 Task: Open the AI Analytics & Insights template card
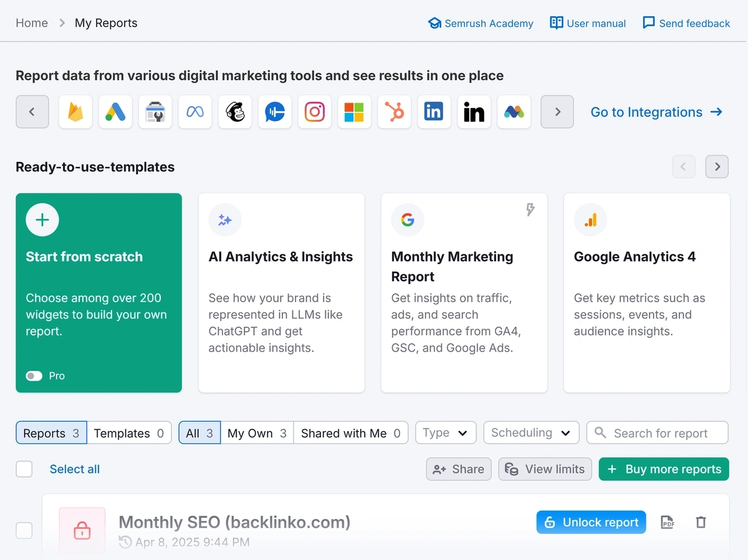[x=282, y=293]
